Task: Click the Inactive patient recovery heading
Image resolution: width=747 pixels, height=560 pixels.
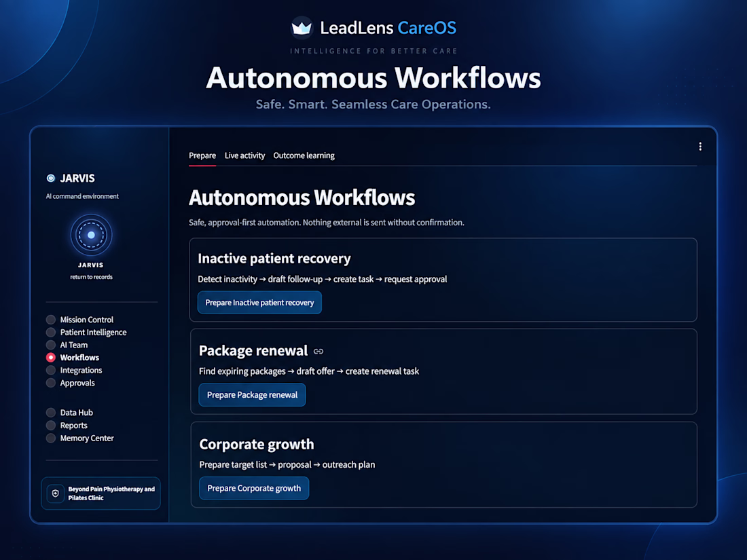Action: pyautogui.click(x=274, y=259)
